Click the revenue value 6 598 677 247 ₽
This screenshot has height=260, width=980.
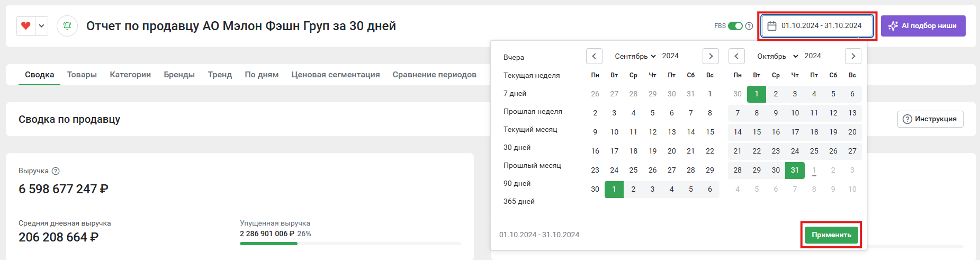coord(64,189)
